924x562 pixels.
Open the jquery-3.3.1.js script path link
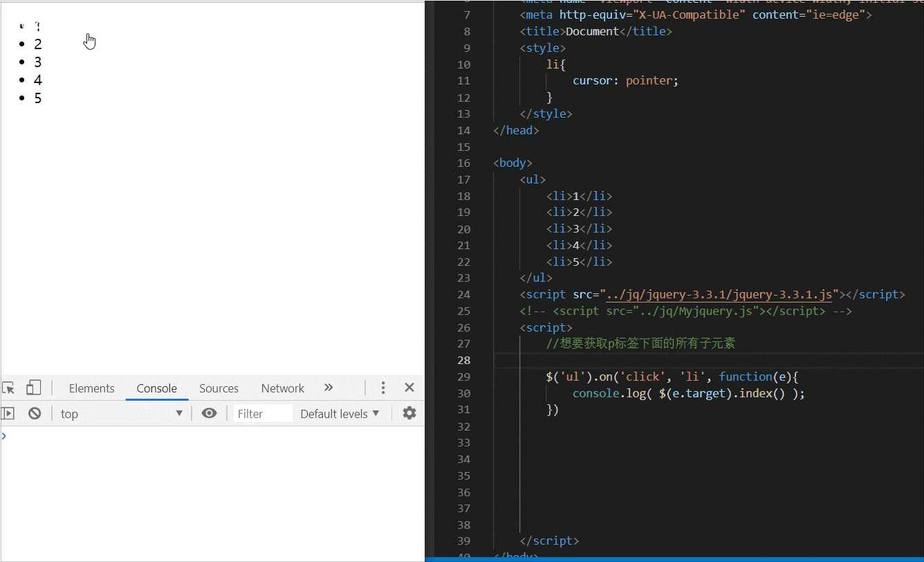(x=719, y=294)
